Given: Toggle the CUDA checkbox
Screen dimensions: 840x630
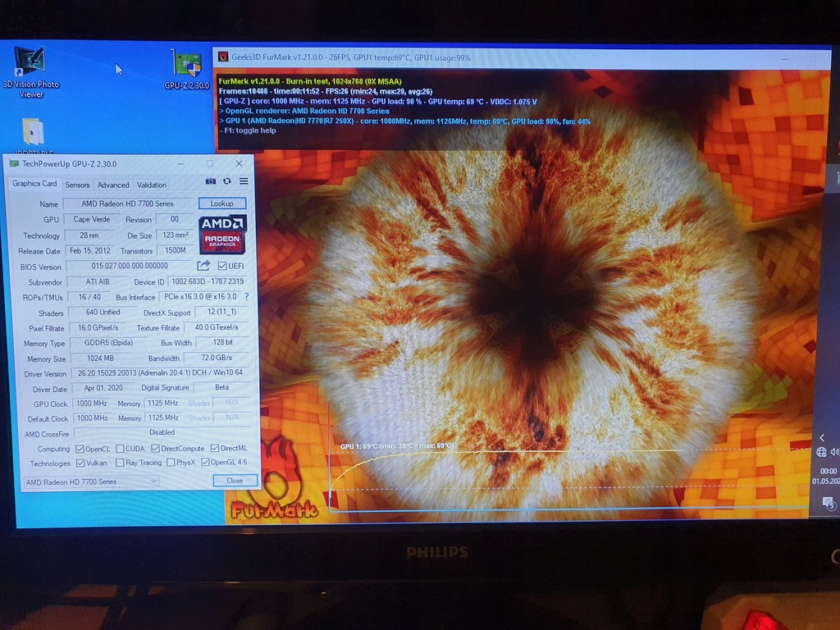Looking at the screenshot, I should click(120, 449).
